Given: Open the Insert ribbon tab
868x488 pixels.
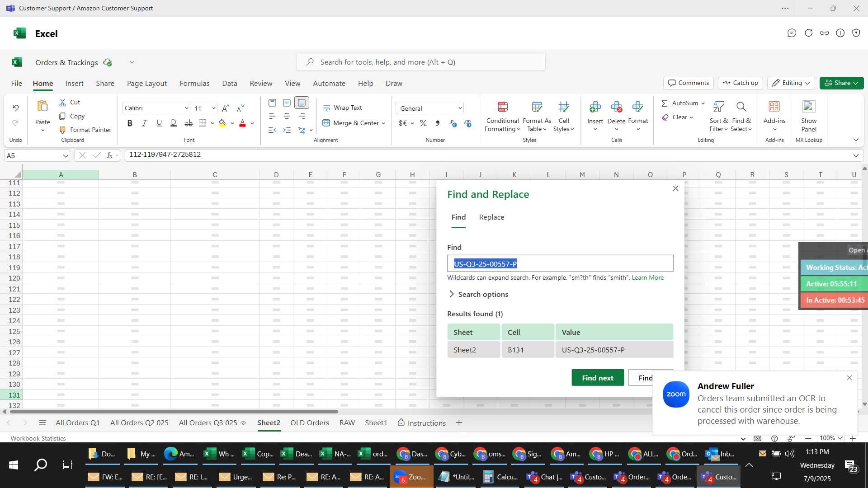Looking at the screenshot, I should click(74, 83).
